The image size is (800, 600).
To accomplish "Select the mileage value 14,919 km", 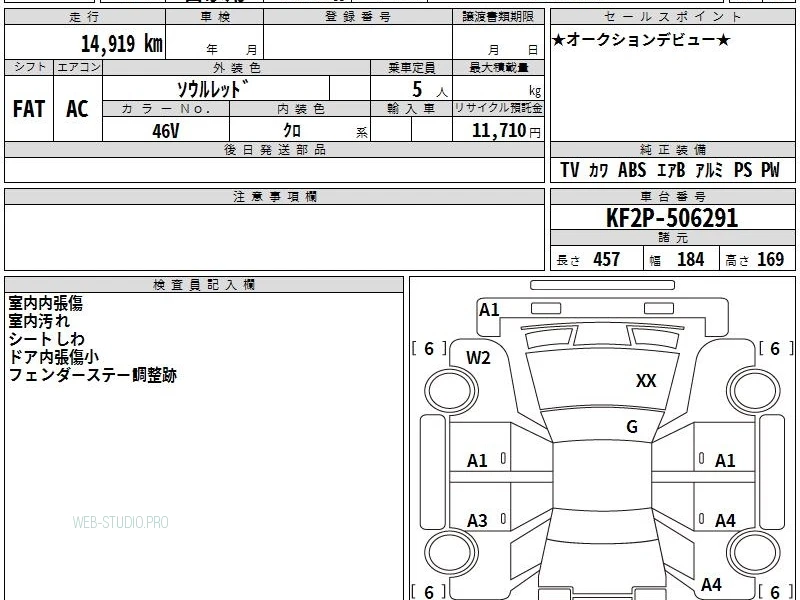I will [121, 43].
